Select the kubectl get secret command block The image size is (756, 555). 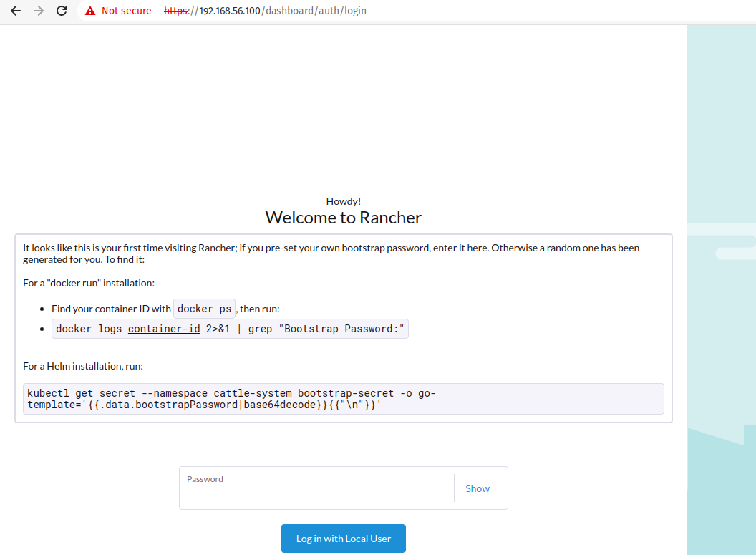point(344,399)
